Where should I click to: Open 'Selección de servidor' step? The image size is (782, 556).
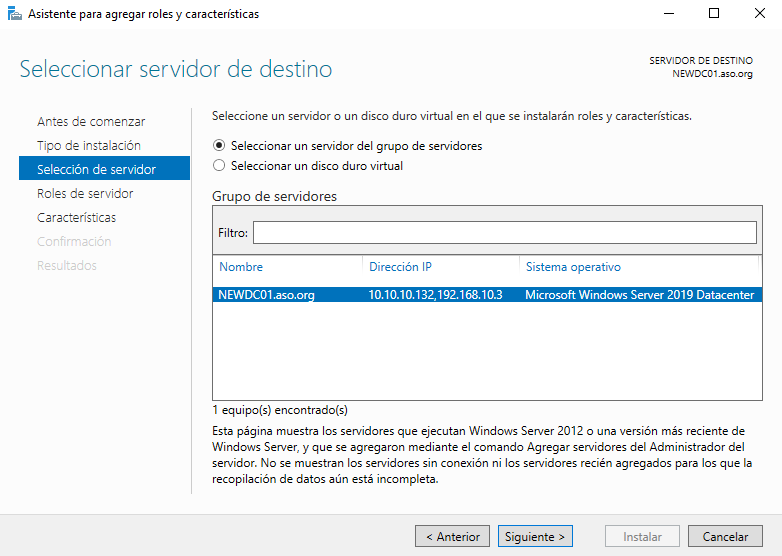pos(96,170)
